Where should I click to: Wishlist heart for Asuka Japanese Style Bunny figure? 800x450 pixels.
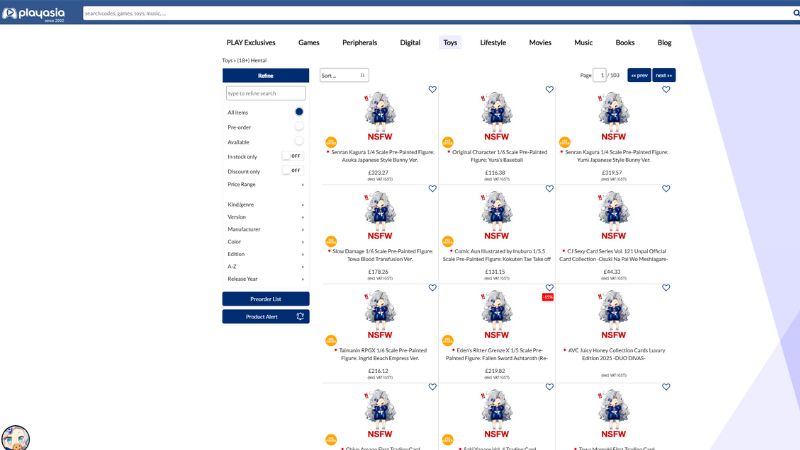coord(432,89)
